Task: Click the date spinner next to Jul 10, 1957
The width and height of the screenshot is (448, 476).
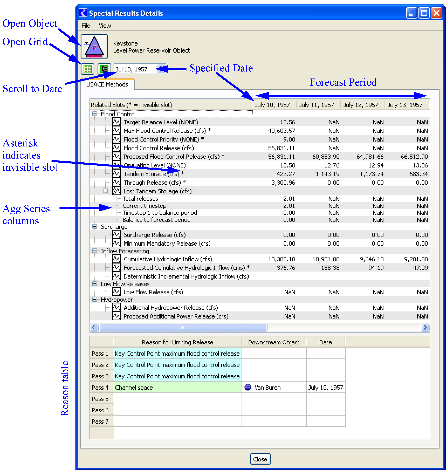Action: pos(161,69)
